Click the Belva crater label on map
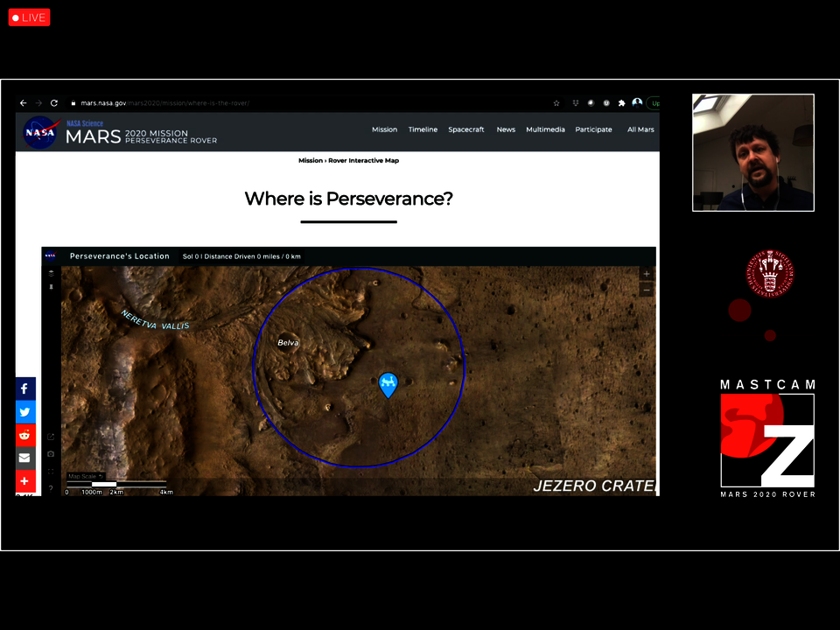840x630 pixels. 288,343
